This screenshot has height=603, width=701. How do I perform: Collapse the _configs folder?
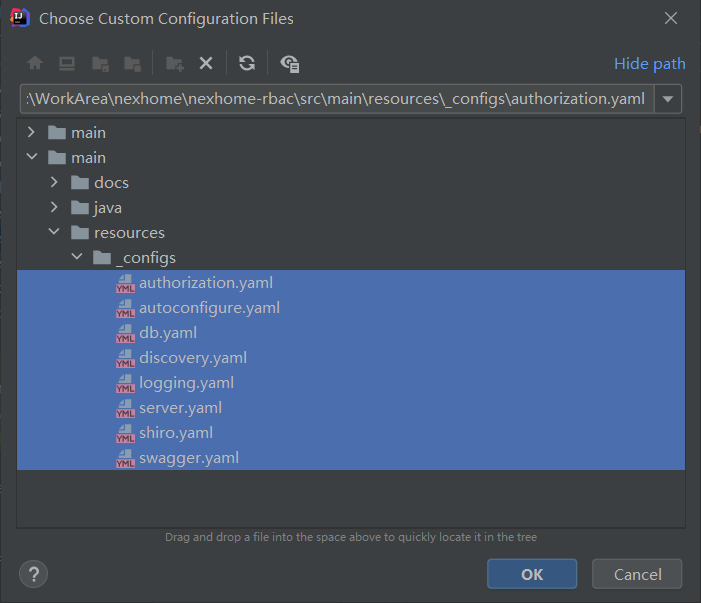[x=78, y=258]
